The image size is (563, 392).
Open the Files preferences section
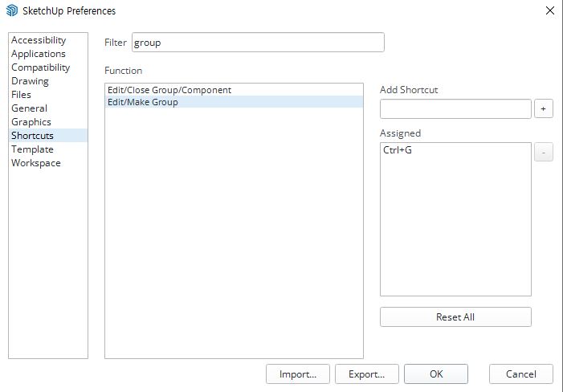47,95
